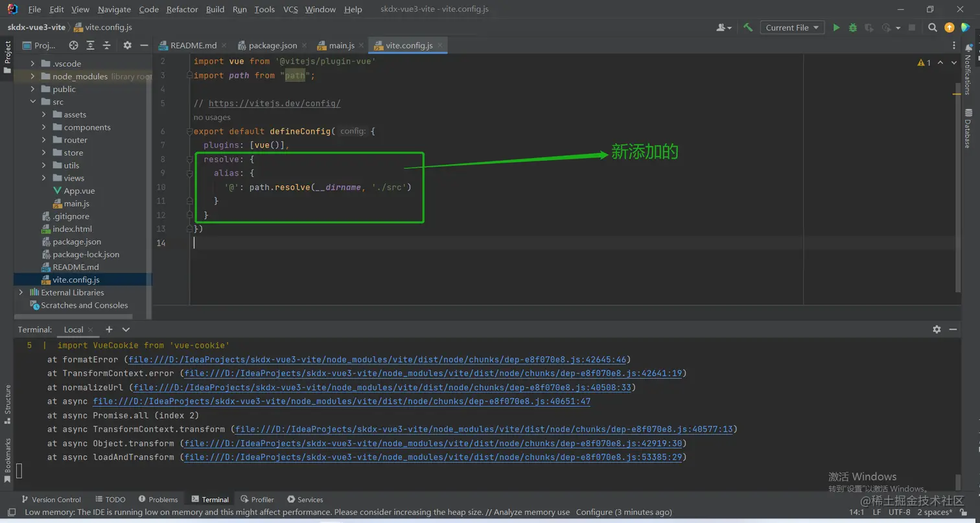This screenshot has width=980, height=523.
Task: Hide the Terminal tool window
Action: (953, 329)
